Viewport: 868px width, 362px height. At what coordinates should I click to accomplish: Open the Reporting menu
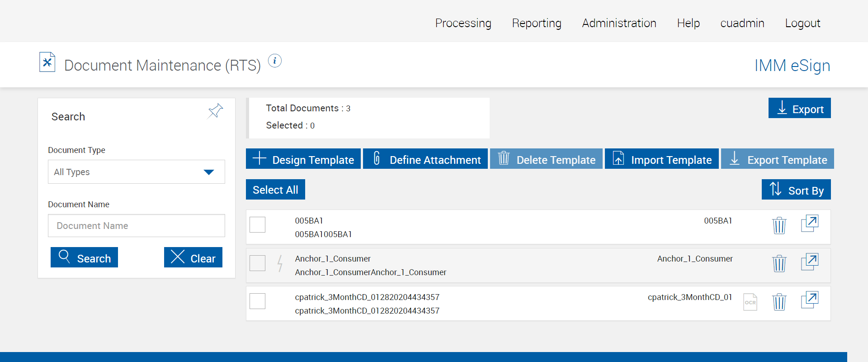537,23
